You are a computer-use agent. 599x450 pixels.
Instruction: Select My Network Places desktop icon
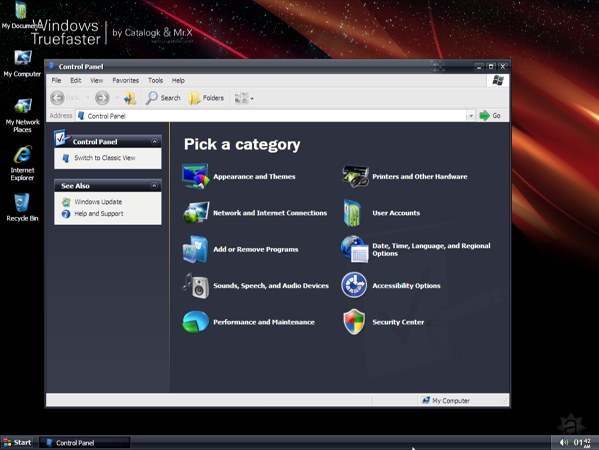[23, 115]
